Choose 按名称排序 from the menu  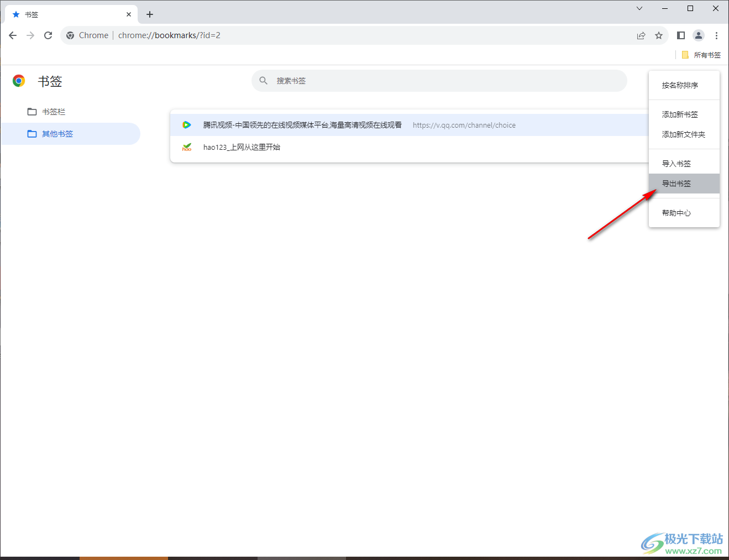(684, 85)
